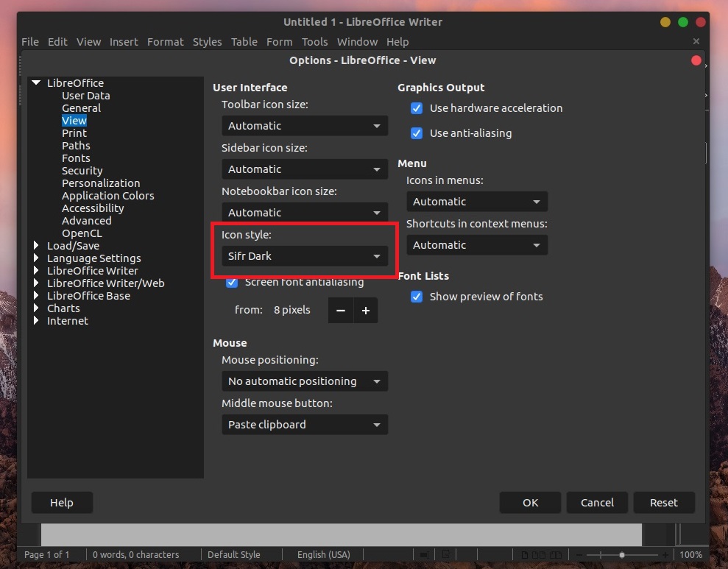Screen dimensions: 728x569
Task: Open the Format menu
Action: tap(165, 42)
